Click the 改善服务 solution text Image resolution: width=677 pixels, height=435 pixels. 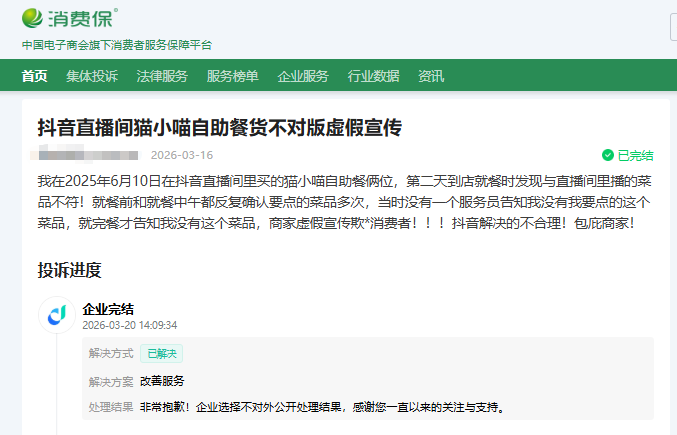(x=162, y=381)
